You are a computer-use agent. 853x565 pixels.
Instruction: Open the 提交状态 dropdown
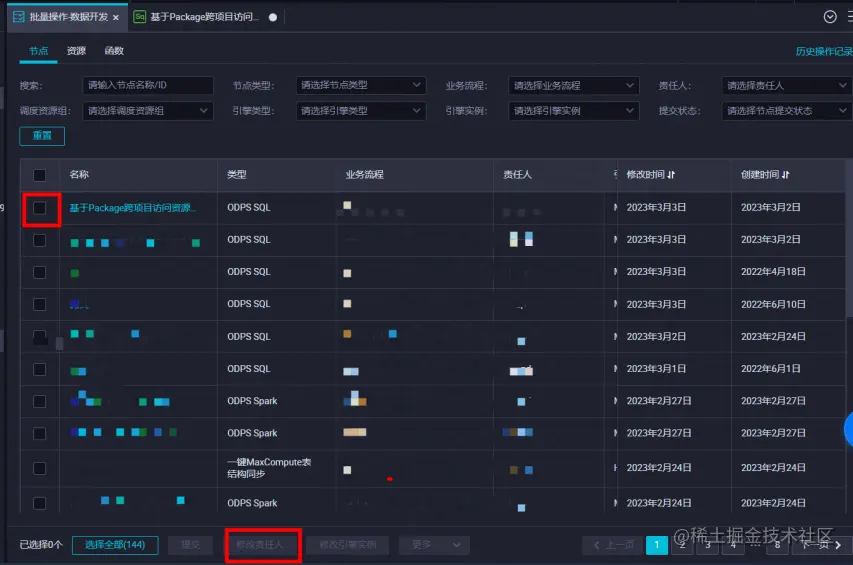click(786, 111)
